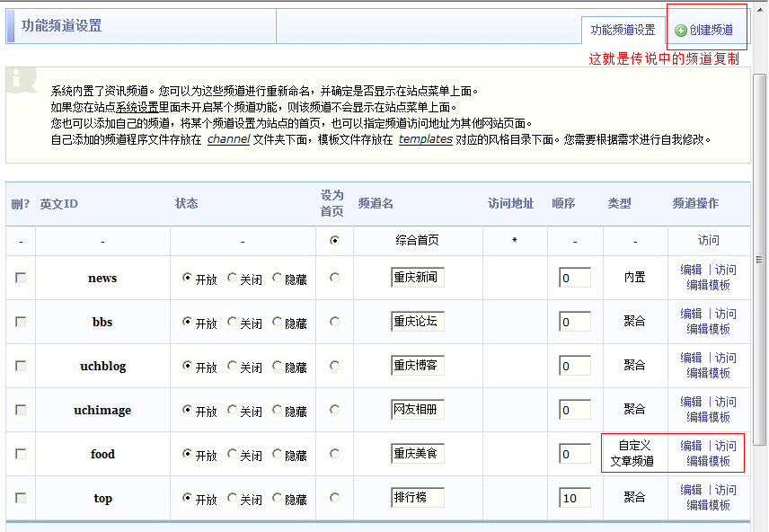Select 关闭 status for uchblog
The image size is (769, 532).
[232, 366]
